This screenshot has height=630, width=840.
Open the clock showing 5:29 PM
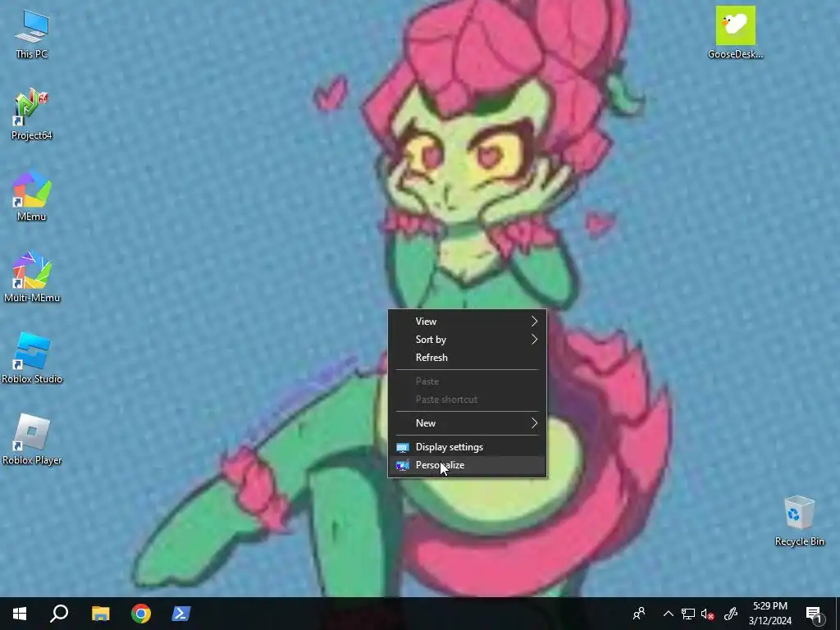(769, 614)
